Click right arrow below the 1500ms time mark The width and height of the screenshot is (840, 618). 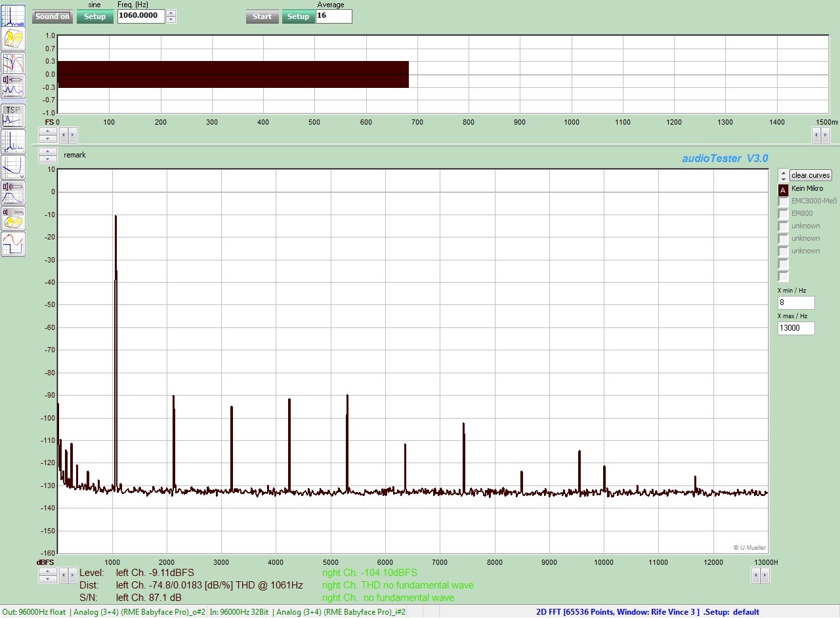[826, 135]
